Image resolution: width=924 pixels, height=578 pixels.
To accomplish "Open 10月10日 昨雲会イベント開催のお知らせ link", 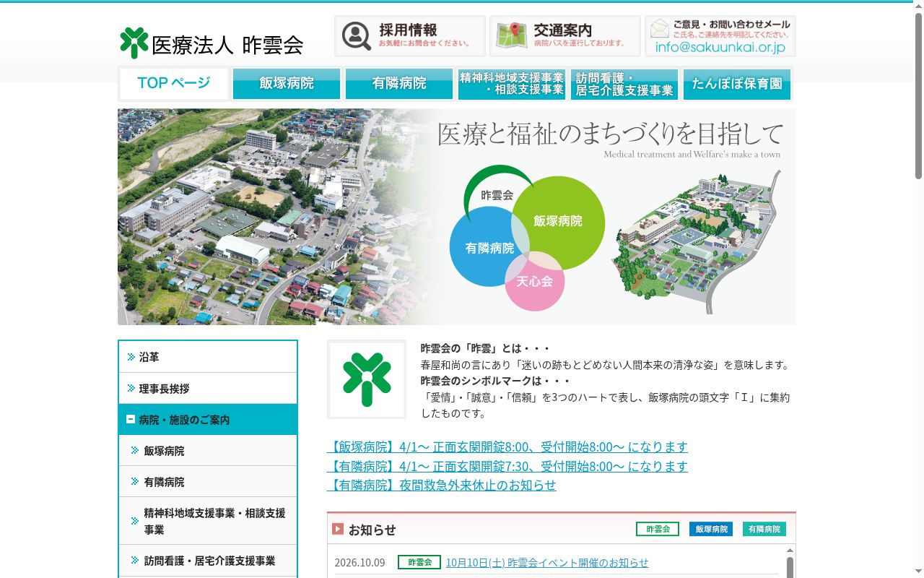I will (547, 562).
